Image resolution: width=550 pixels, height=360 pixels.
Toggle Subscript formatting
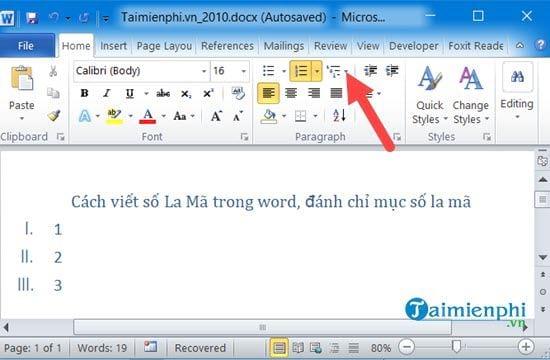pyautogui.click(x=186, y=94)
